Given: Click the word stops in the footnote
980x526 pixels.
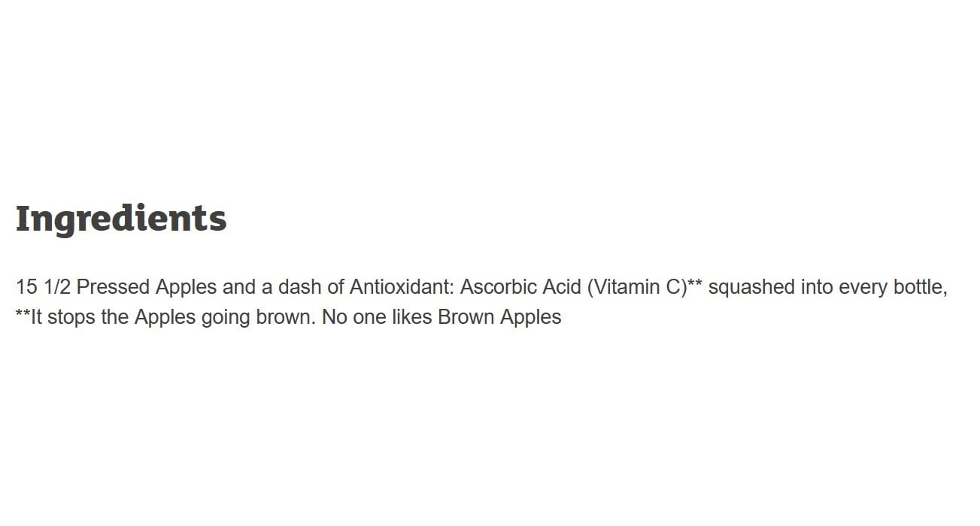Looking at the screenshot, I should (x=71, y=317).
